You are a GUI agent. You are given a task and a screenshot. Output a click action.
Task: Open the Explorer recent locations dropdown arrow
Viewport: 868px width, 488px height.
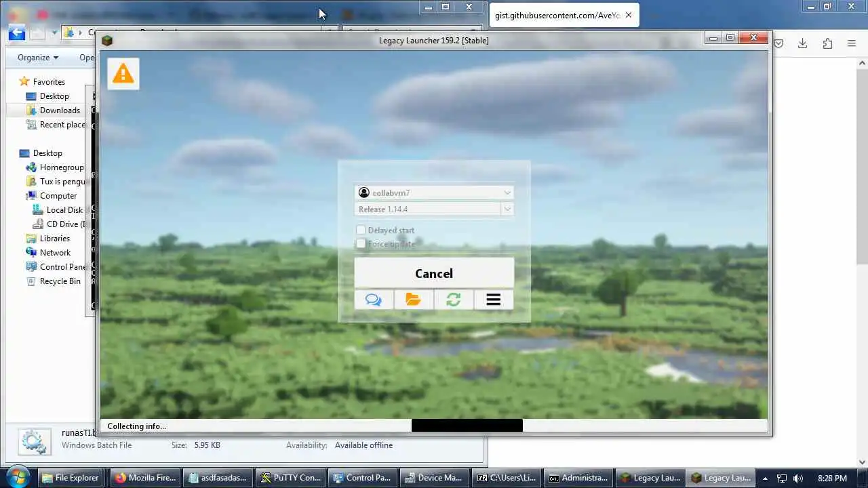(55, 33)
